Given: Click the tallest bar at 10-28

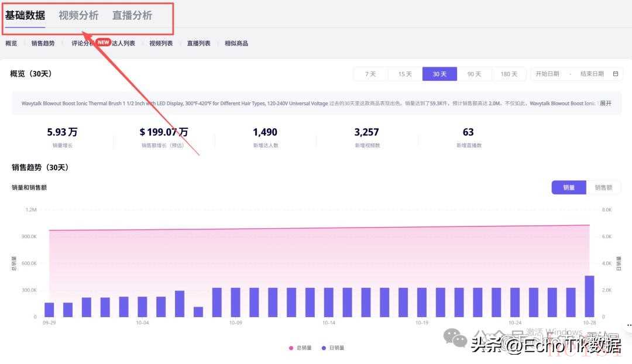Looking at the screenshot, I should 589,296.
